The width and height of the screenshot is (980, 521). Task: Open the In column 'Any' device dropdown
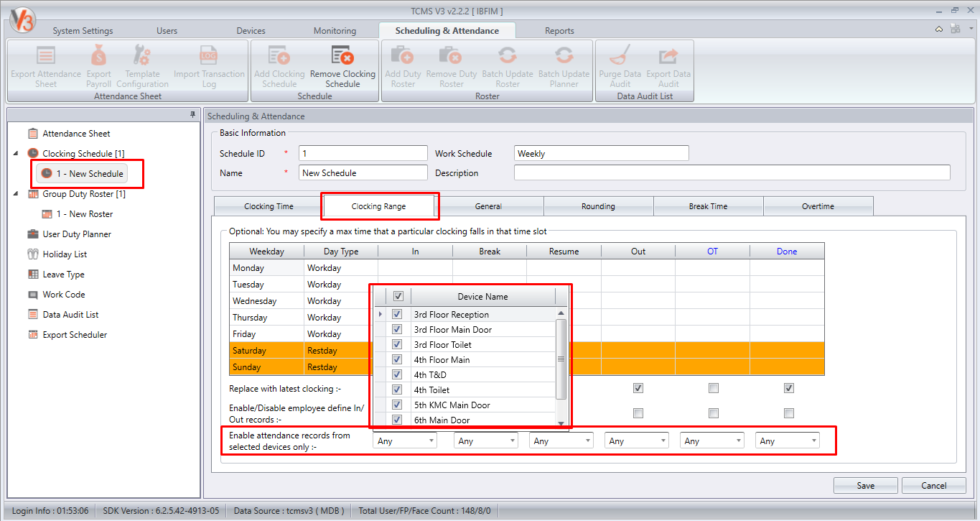405,441
